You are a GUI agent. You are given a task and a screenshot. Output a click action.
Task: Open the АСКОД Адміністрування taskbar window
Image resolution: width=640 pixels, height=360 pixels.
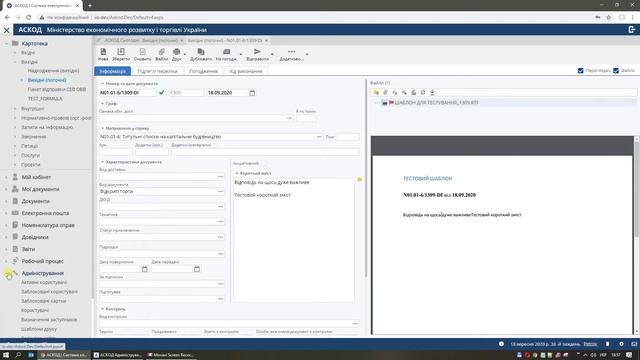pyautogui.click(x=118, y=355)
